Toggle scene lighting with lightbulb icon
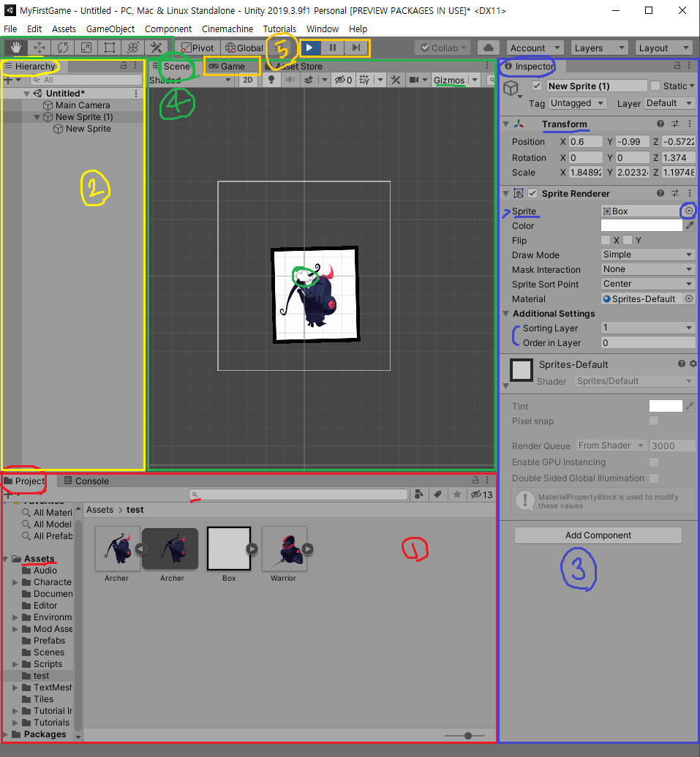The height and width of the screenshot is (757, 700). click(x=271, y=80)
